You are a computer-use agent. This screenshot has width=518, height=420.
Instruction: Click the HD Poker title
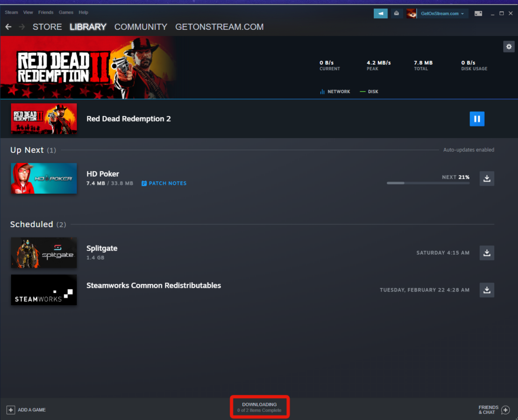click(103, 174)
